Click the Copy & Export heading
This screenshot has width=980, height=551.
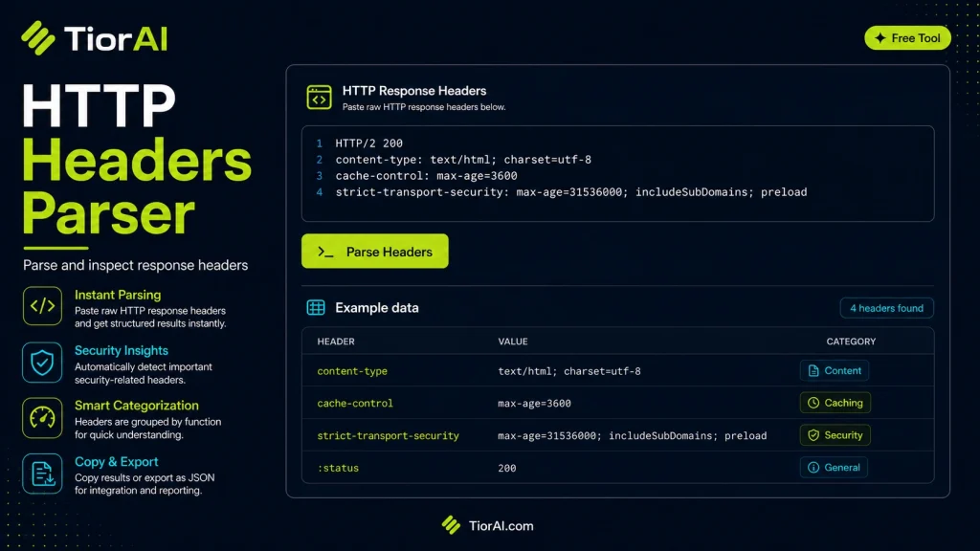tap(116, 462)
